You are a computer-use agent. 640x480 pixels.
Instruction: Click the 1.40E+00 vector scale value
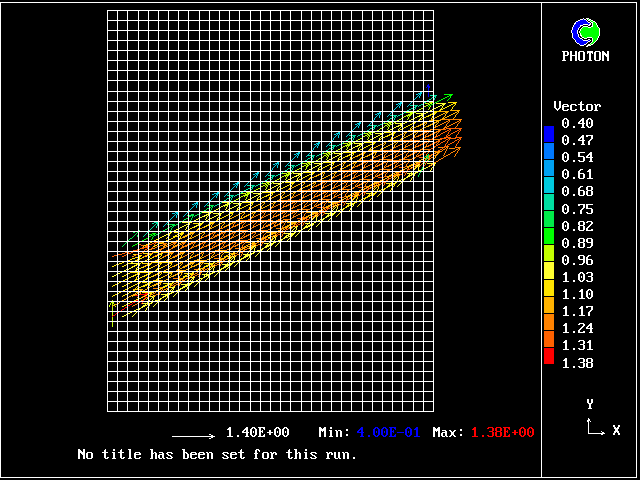[x=257, y=433]
